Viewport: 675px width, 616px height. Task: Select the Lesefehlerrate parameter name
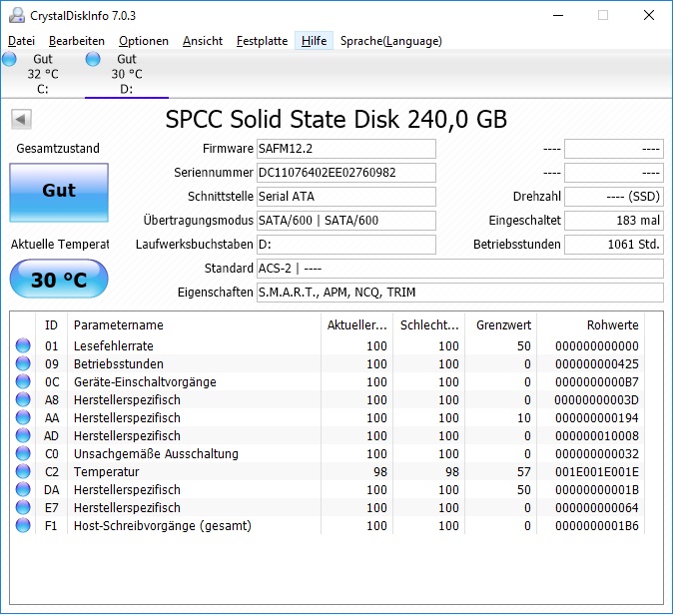114,346
